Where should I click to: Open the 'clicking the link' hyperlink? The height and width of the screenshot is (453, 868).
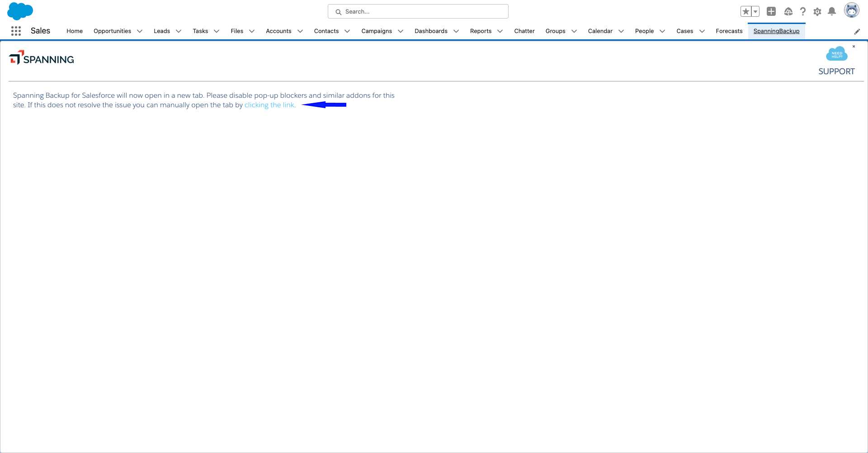pyautogui.click(x=270, y=105)
